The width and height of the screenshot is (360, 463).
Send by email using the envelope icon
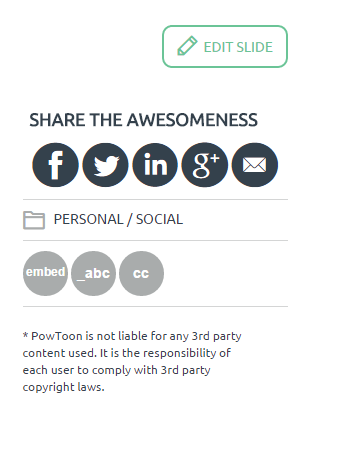[x=255, y=165]
